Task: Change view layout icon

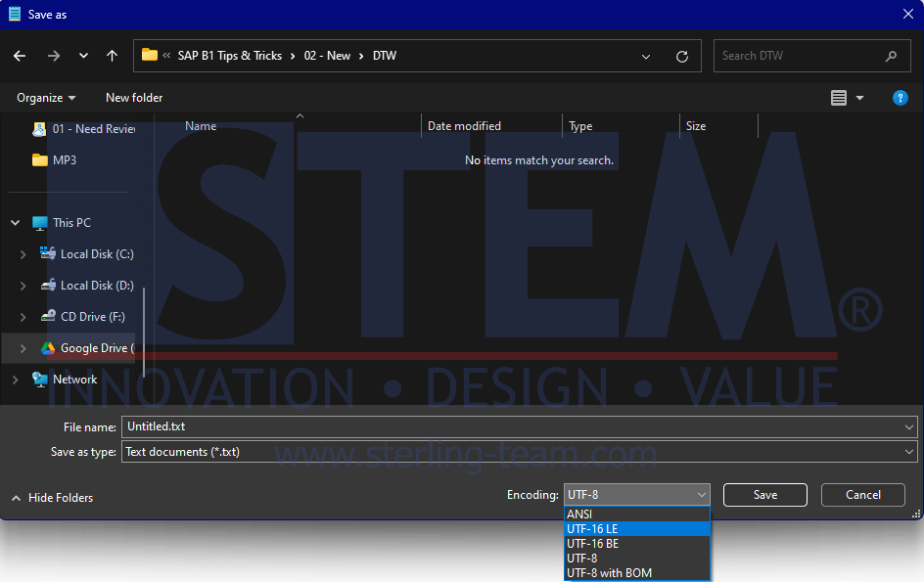Action: [839, 98]
